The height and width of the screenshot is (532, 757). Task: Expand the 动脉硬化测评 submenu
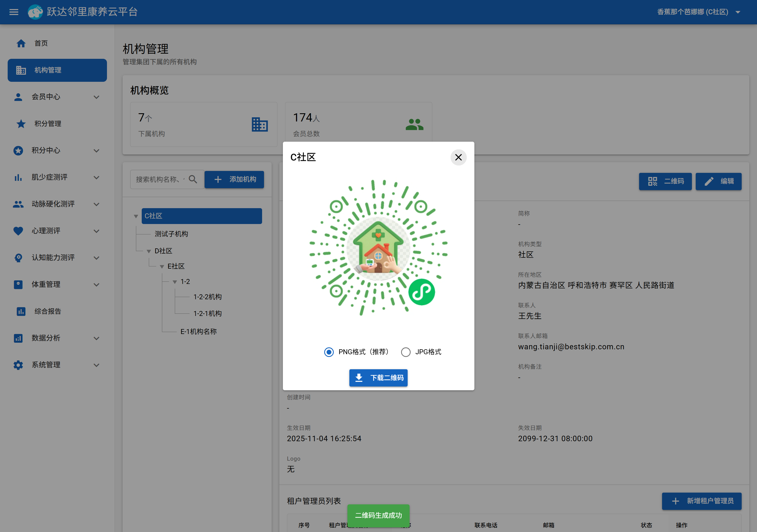[96, 204]
